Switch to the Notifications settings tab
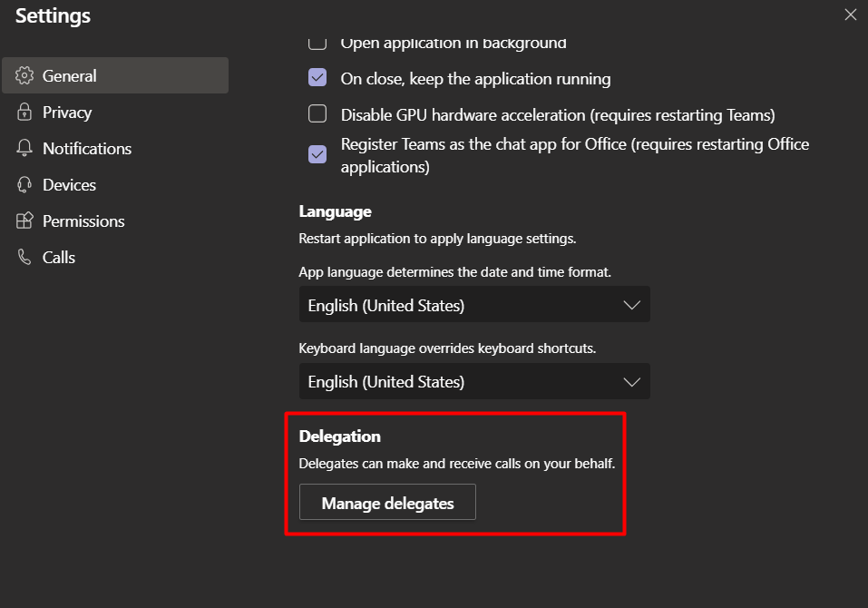The image size is (868, 608). tap(115, 148)
